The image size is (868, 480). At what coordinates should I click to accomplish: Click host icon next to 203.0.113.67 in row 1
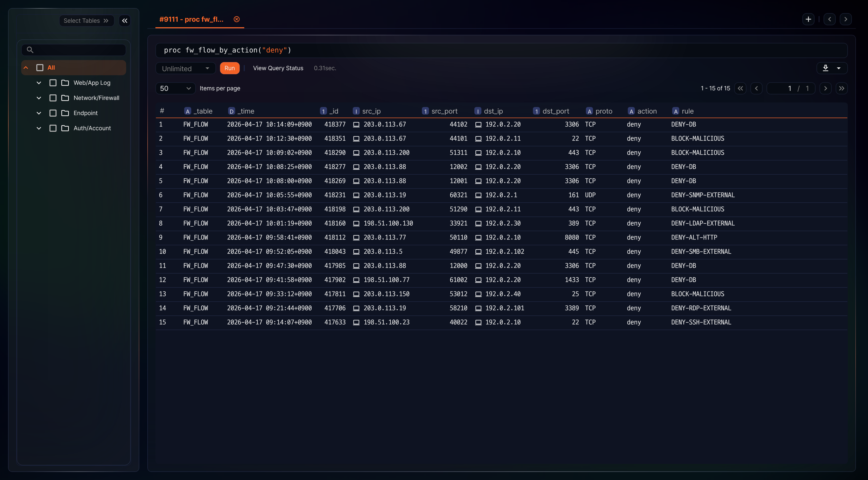[x=356, y=124]
